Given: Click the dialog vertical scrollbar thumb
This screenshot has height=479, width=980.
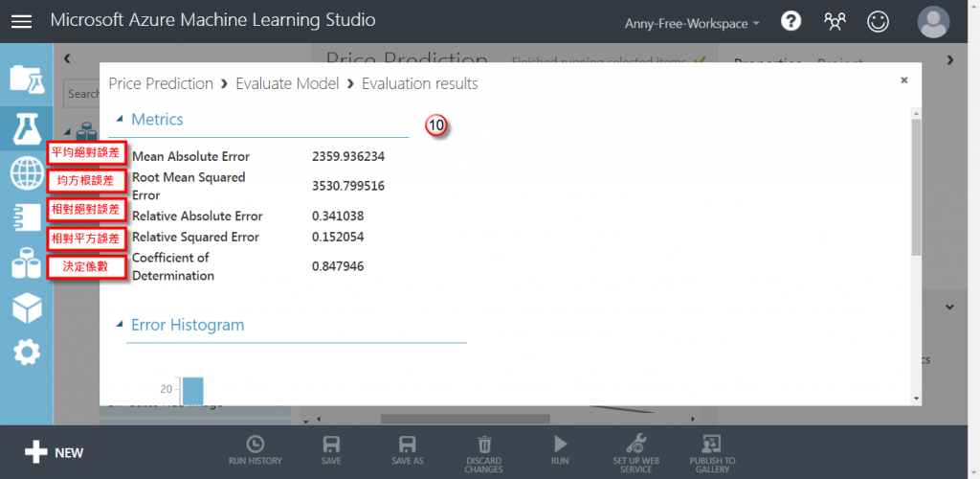Looking at the screenshot, I should (x=916, y=187).
